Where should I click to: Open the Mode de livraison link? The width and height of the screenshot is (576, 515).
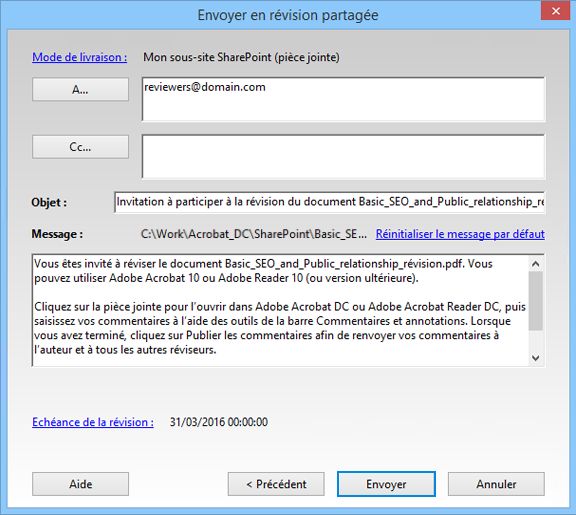(x=79, y=57)
